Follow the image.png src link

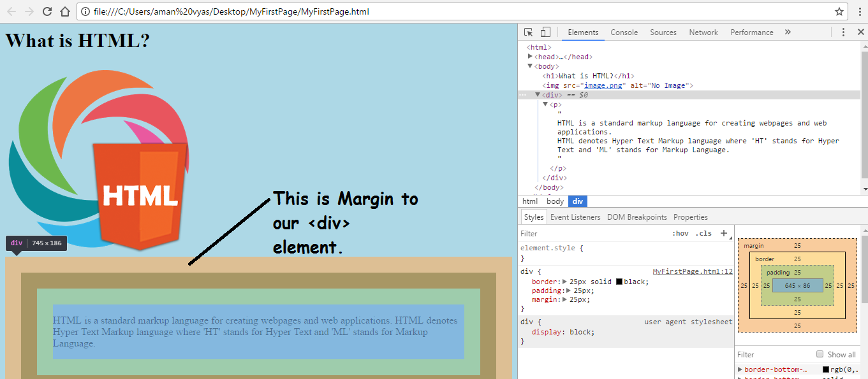[x=603, y=85]
